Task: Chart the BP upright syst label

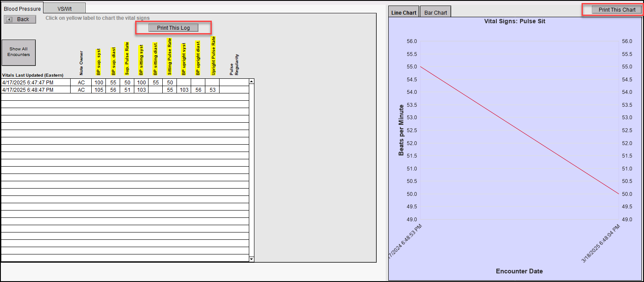Action: (184, 59)
